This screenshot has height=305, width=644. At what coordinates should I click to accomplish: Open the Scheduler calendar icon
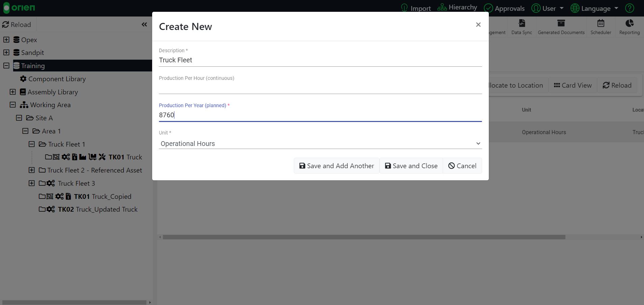600,23
